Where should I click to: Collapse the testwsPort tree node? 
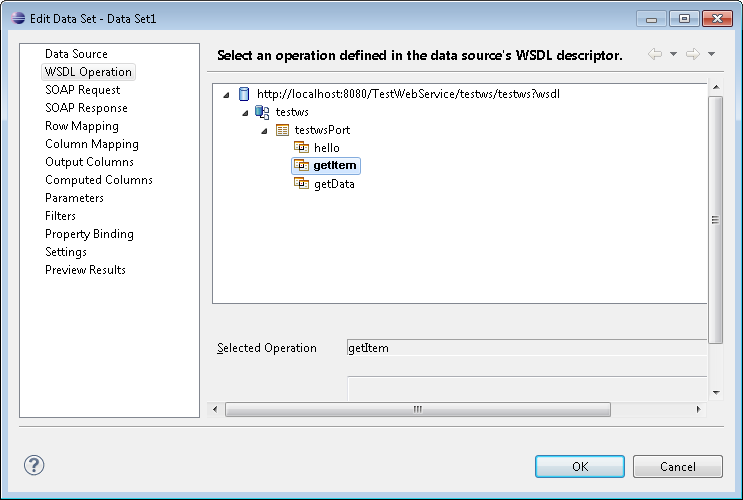click(x=265, y=131)
